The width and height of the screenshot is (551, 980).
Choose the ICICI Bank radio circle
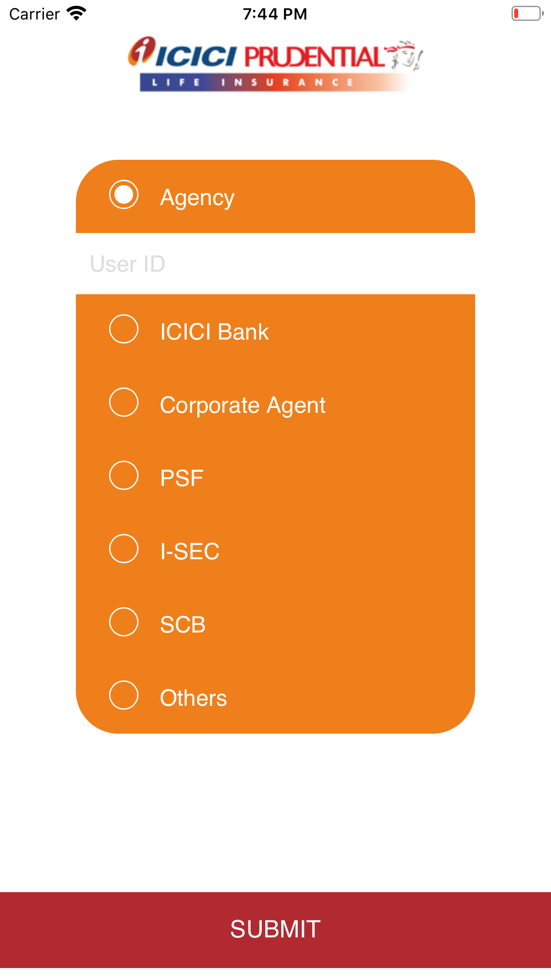(124, 329)
